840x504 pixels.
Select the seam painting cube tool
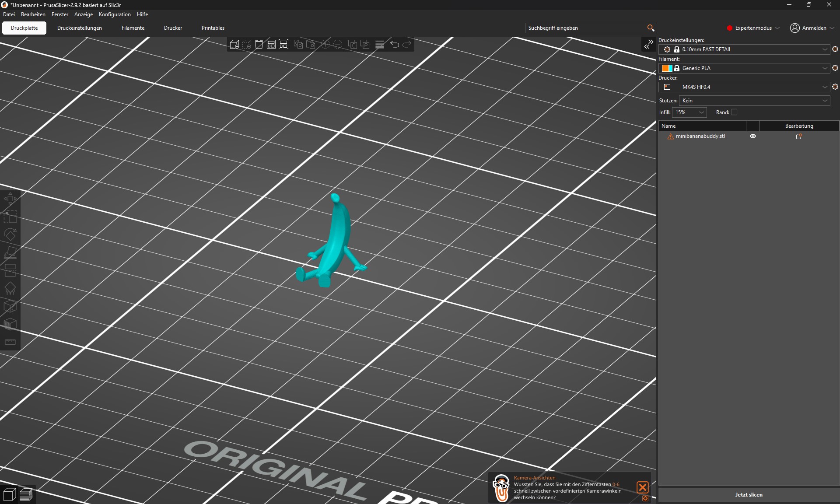tap(10, 306)
